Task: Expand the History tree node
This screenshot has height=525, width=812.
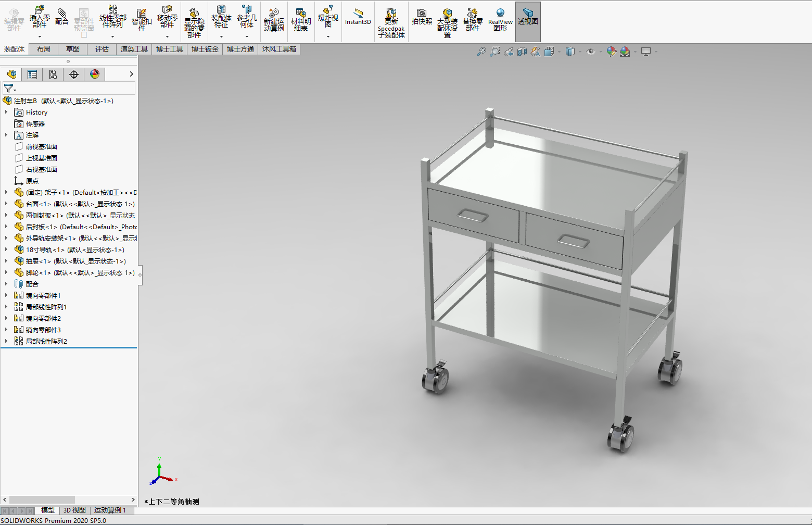Action: pos(6,112)
